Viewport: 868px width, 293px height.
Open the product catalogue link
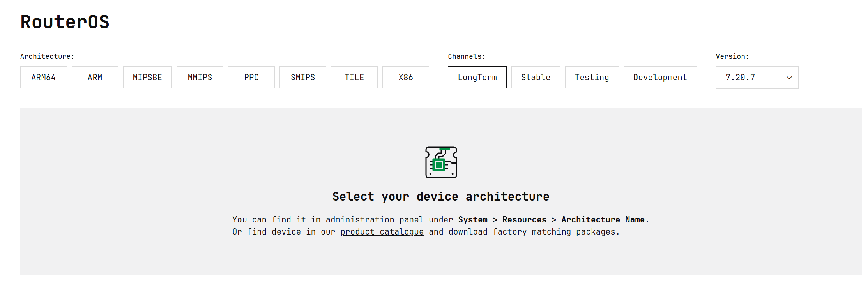(382, 232)
